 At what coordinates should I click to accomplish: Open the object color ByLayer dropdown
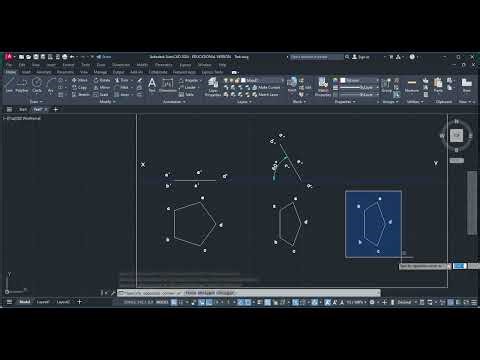click(359, 80)
